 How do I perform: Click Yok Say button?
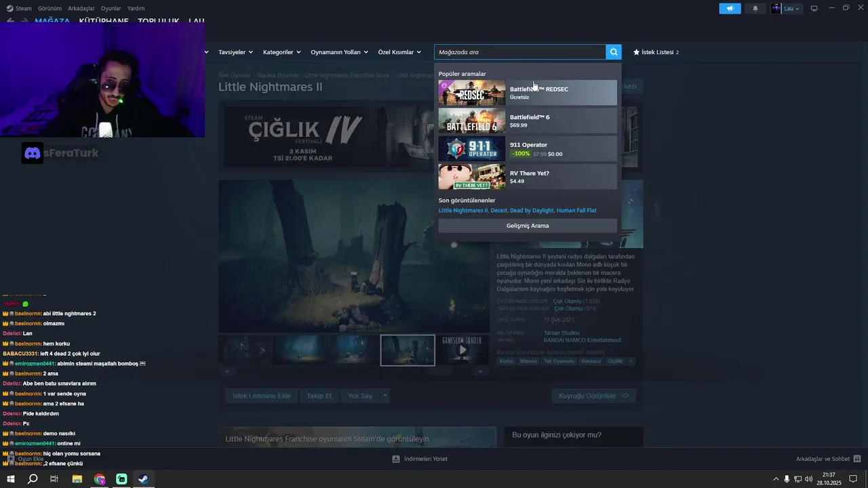click(360, 396)
